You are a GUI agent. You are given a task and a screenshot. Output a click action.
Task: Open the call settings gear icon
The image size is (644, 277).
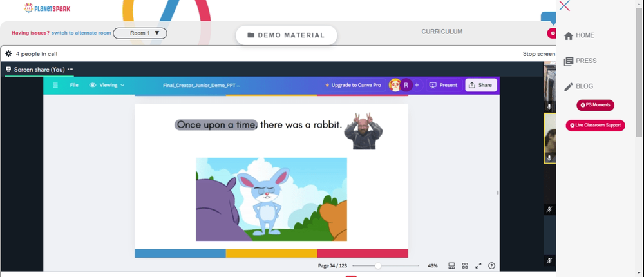pos(8,54)
